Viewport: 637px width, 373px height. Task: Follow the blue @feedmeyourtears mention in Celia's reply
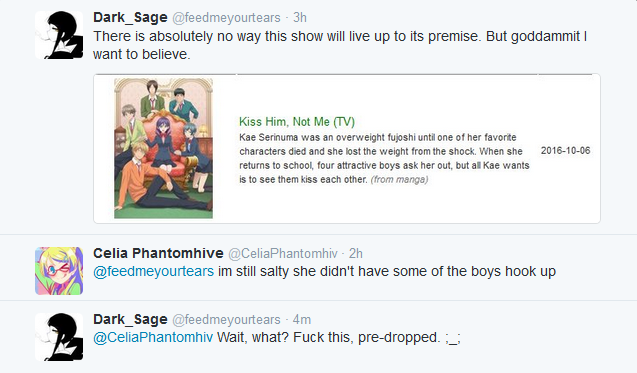(x=154, y=271)
